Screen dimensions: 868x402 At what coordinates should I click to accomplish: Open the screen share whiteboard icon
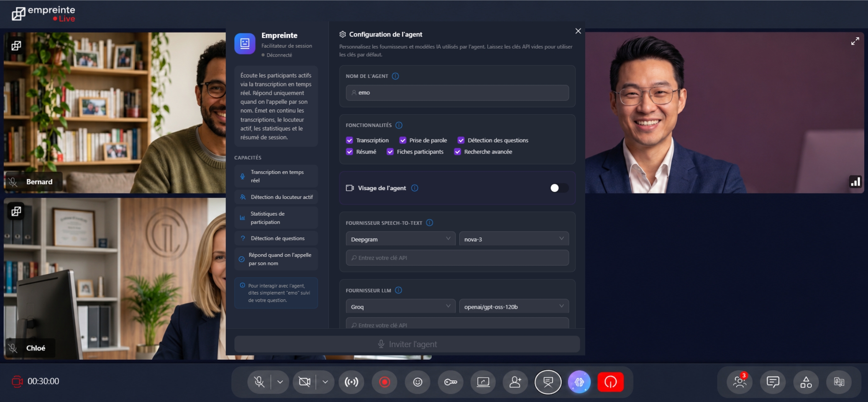coord(483,382)
